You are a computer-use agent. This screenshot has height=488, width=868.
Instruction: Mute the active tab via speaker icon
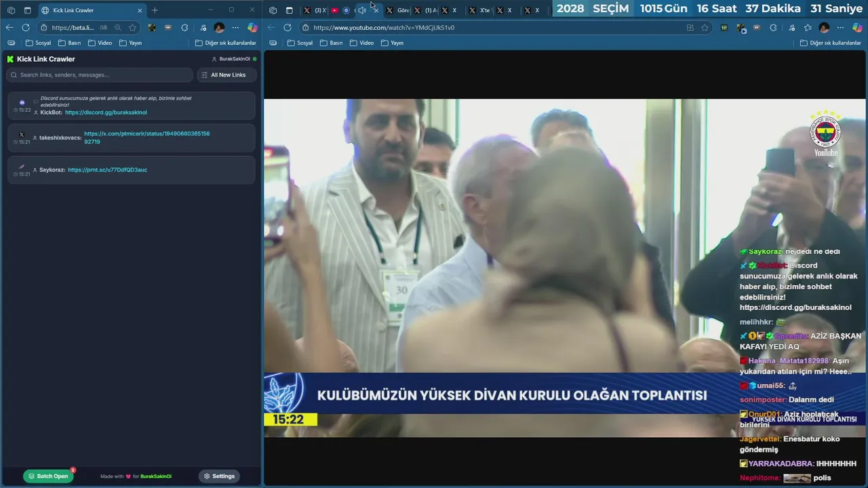pos(361,10)
